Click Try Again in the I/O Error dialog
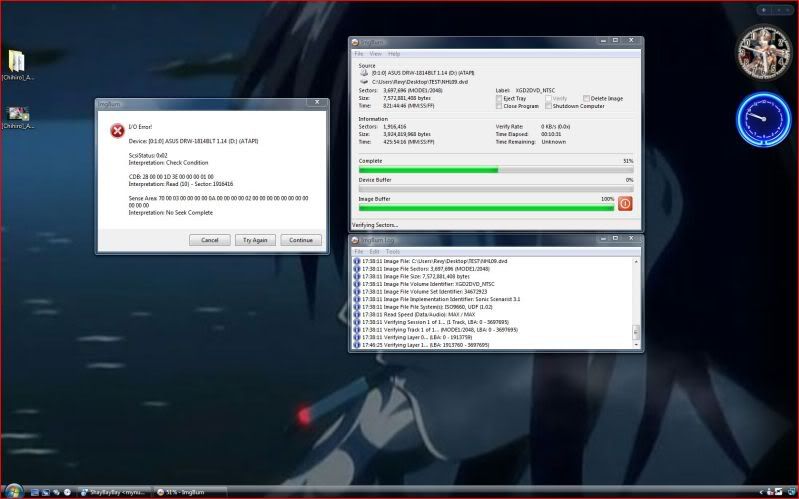The width and height of the screenshot is (799, 499). [x=255, y=240]
